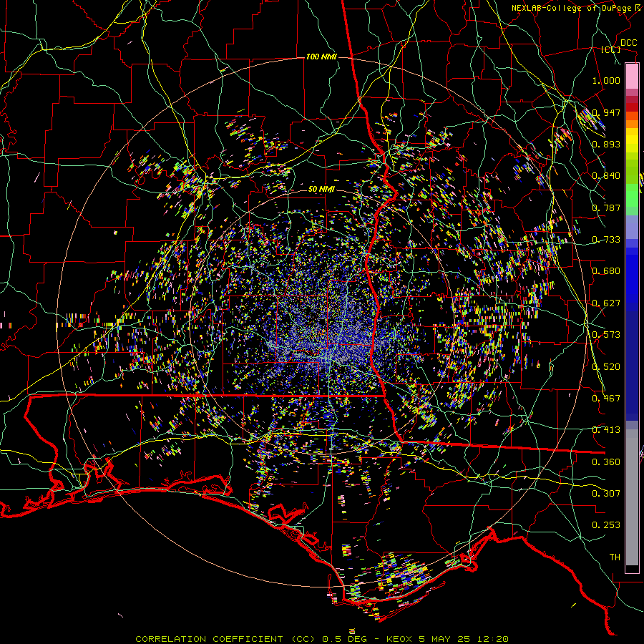Click the [CC] units label
Screen dimensions: 644x644
(x=610, y=49)
